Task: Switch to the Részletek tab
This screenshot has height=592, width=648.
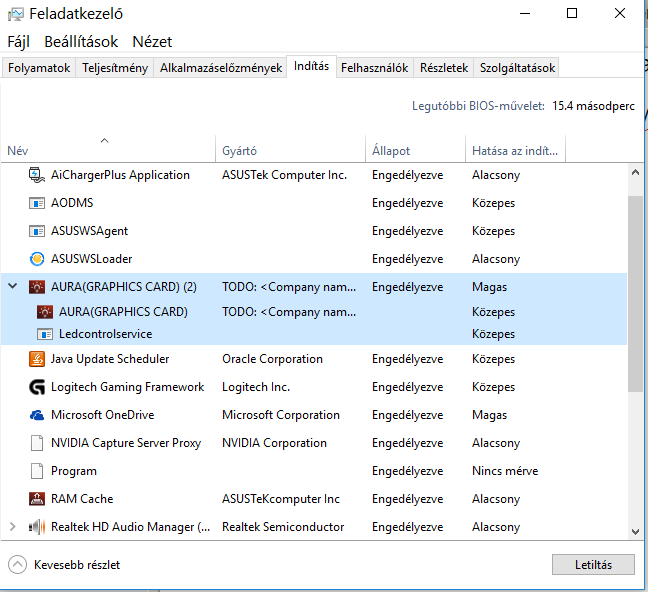Action: tap(444, 68)
